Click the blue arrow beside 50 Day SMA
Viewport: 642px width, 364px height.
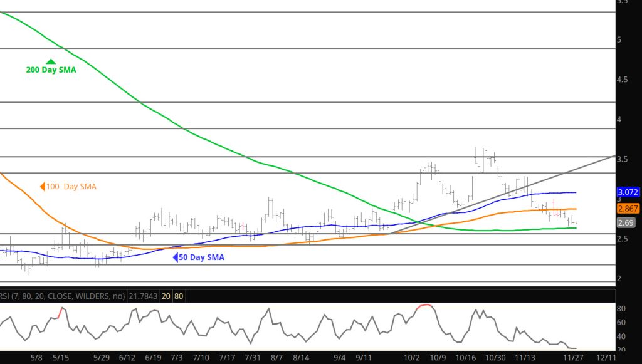click(x=176, y=257)
